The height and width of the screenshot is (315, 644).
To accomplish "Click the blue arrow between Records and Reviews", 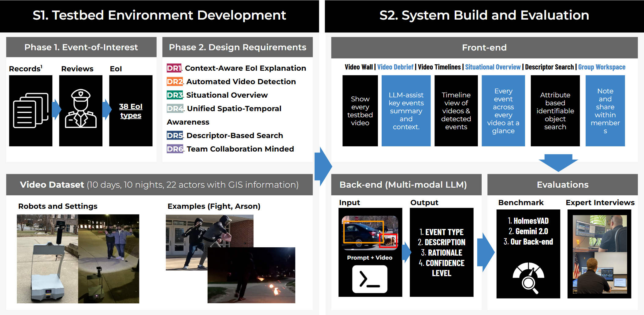I will pos(56,109).
